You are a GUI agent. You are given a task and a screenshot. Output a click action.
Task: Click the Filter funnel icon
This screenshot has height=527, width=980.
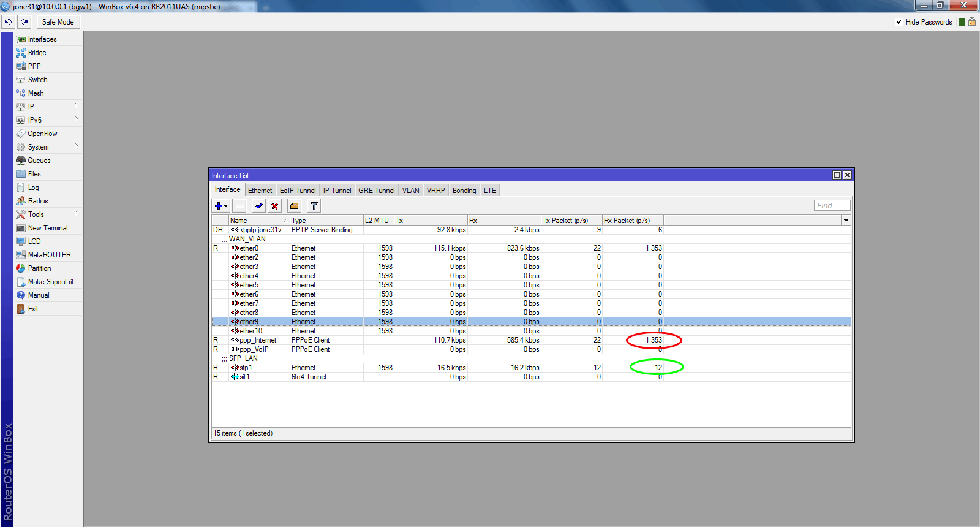point(314,206)
